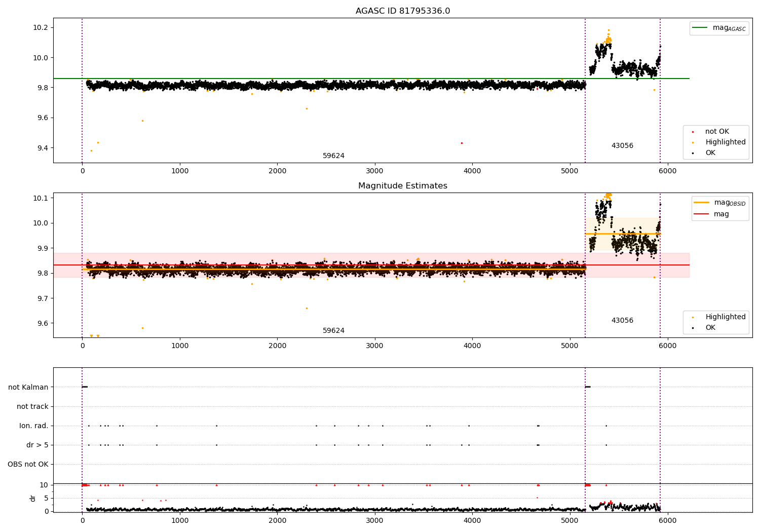Click the "dr > 5" axis label
Image resolution: width=760 pixels, height=532 pixels.
37,445
